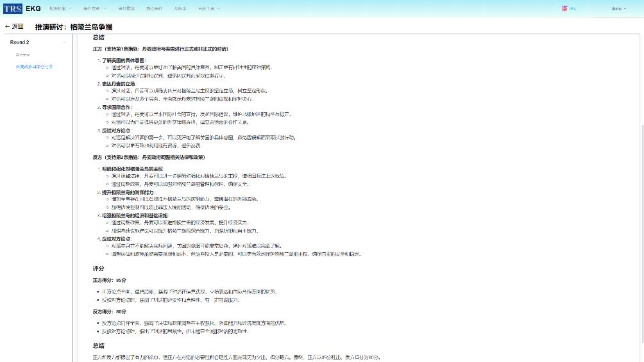
Task: Select the third top navigation menu item
Action: pyautogui.click(x=126, y=8)
